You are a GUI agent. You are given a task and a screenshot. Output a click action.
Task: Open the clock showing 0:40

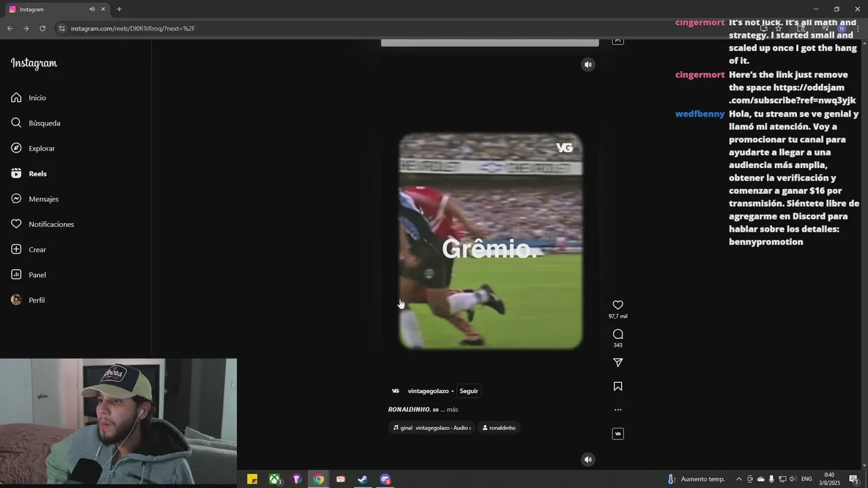[829, 479]
